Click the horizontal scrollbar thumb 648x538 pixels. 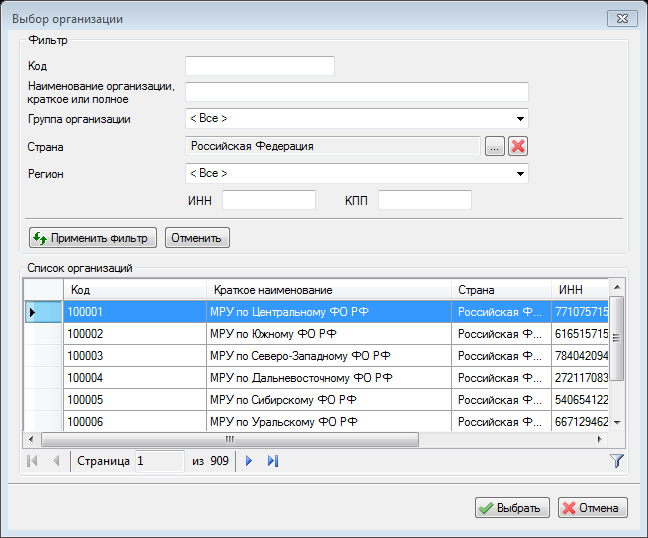pos(230,439)
